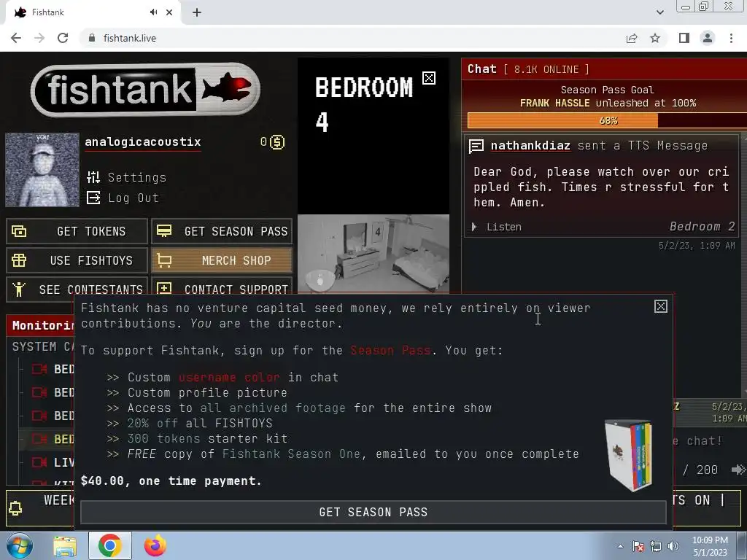The height and width of the screenshot is (560, 747).
Task: Click Chrome icon on taskbar
Action: (109, 545)
